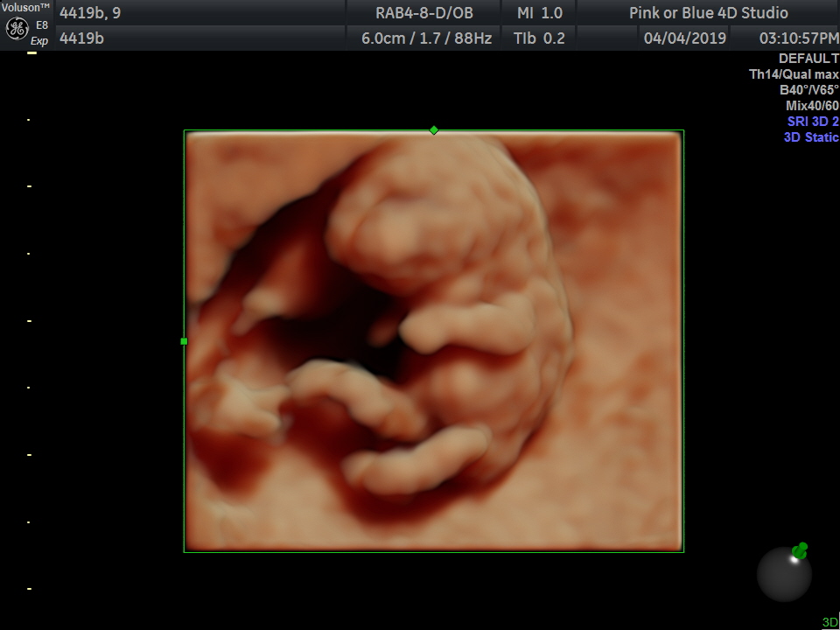Click the date '04/04/2019'
840x630 pixels.
tap(684, 38)
